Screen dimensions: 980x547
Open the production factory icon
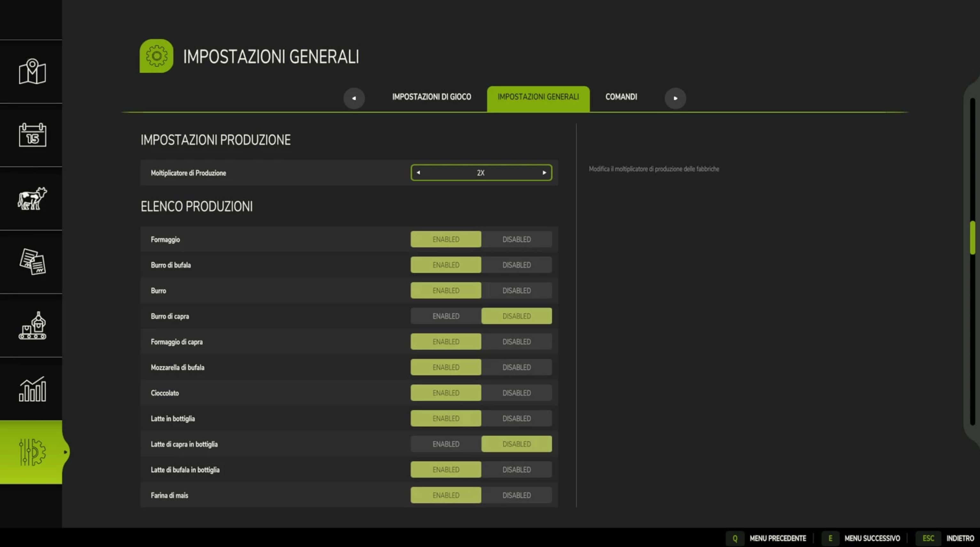[32, 326]
